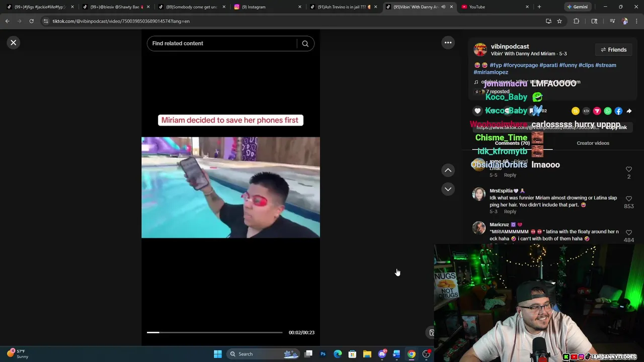The height and width of the screenshot is (362, 644).
Task: Click the #miriamlopez hashtag
Action: (491, 72)
